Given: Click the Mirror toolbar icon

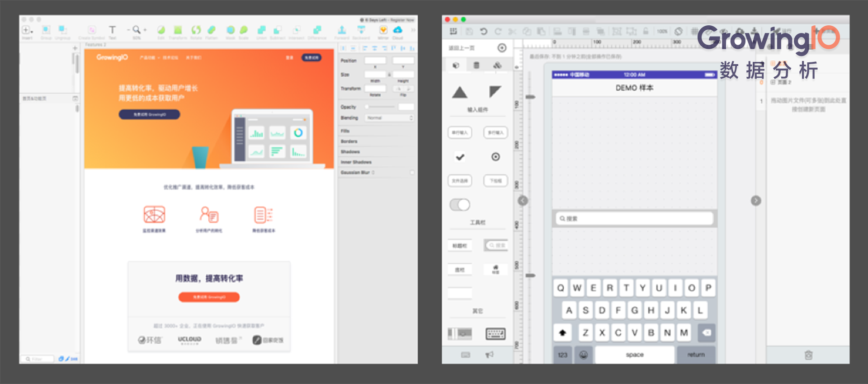Looking at the screenshot, I should (x=383, y=30).
